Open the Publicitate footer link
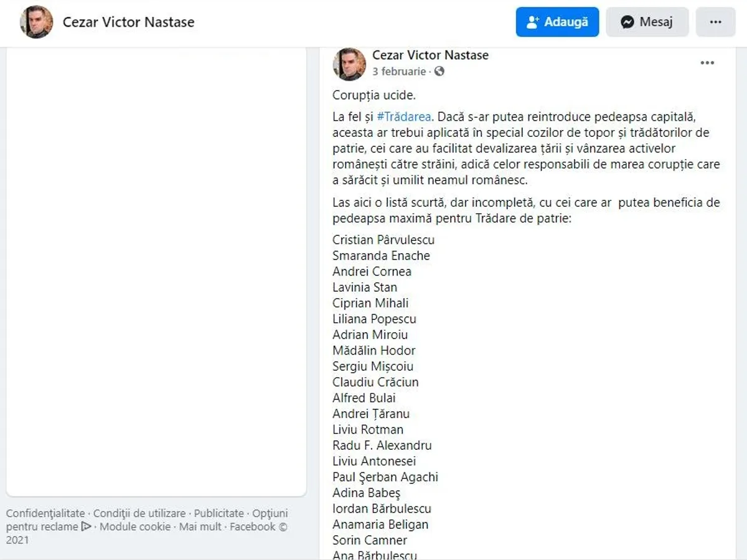This screenshot has width=747, height=560. coord(219,513)
